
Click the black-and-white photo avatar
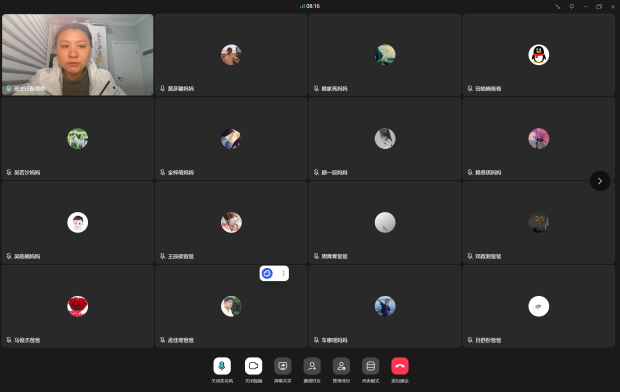(x=385, y=138)
